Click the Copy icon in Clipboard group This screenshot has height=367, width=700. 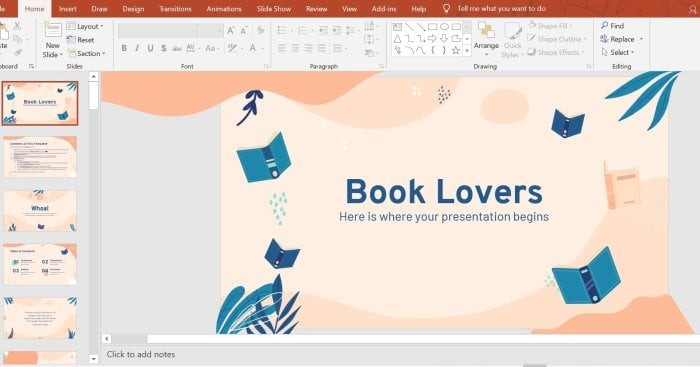(x=17, y=39)
